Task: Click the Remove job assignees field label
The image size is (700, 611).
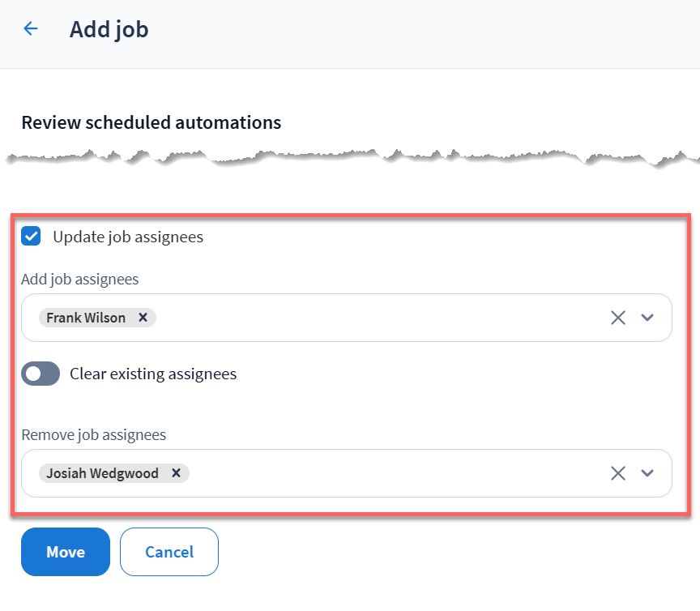Action: tap(94, 434)
